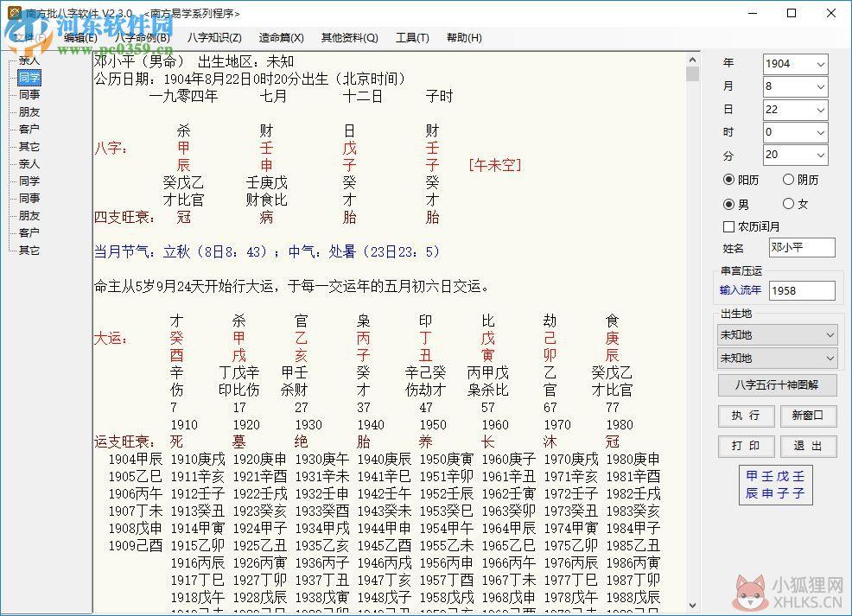
Task: Select the second 亲人 tree item
Action: (x=29, y=164)
